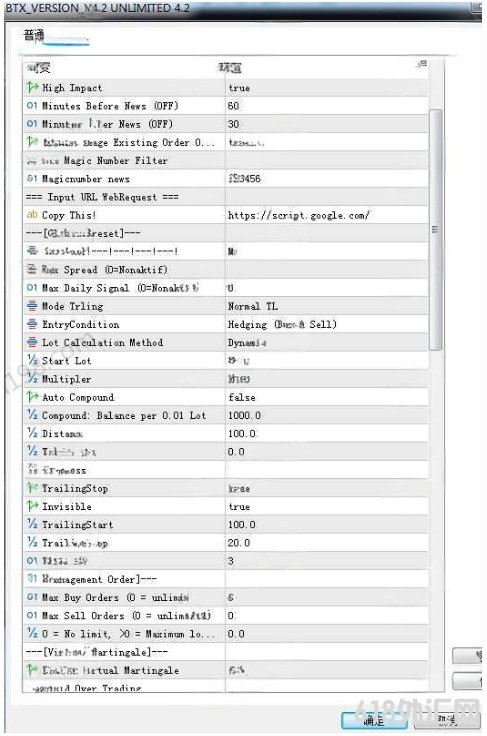
Task: Select the Max Daily Signal row label
Action: pyautogui.click(x=121, y=288)
